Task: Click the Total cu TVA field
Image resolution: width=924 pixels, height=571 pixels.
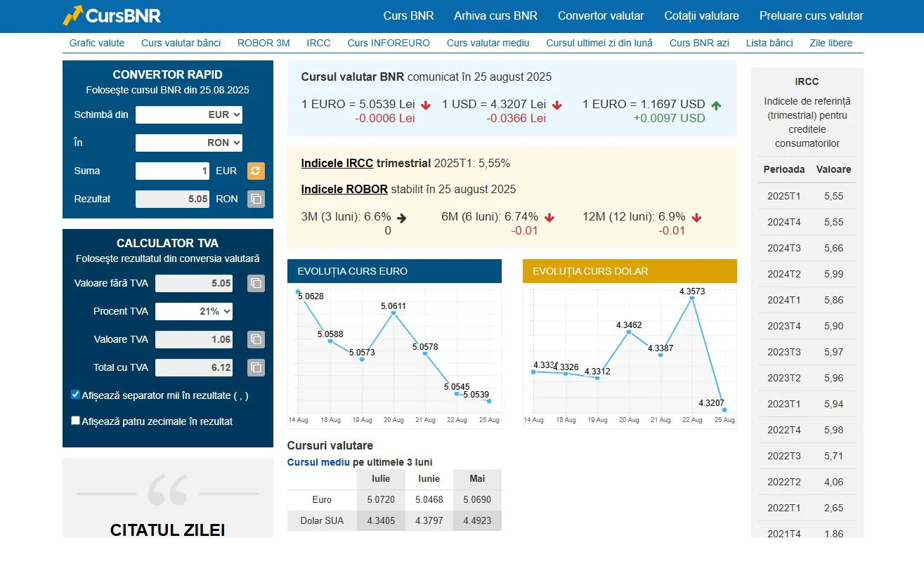Action: [x=194, y=367]
